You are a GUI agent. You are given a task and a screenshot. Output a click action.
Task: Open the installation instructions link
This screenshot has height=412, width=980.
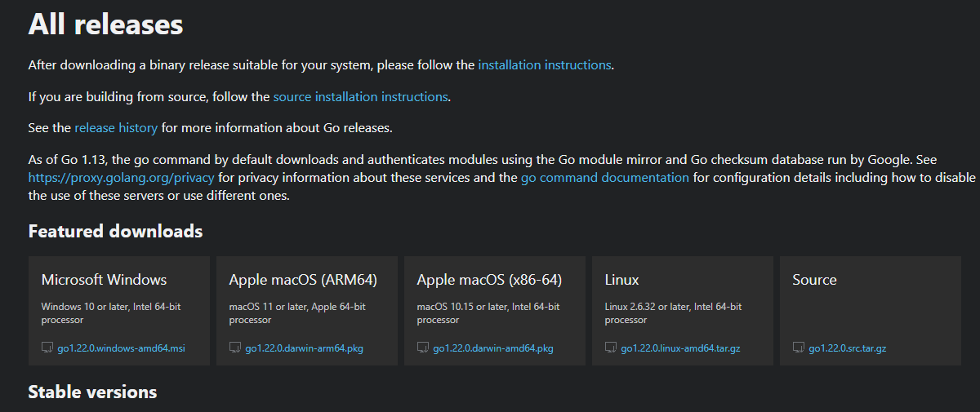(x=545, y=64)
